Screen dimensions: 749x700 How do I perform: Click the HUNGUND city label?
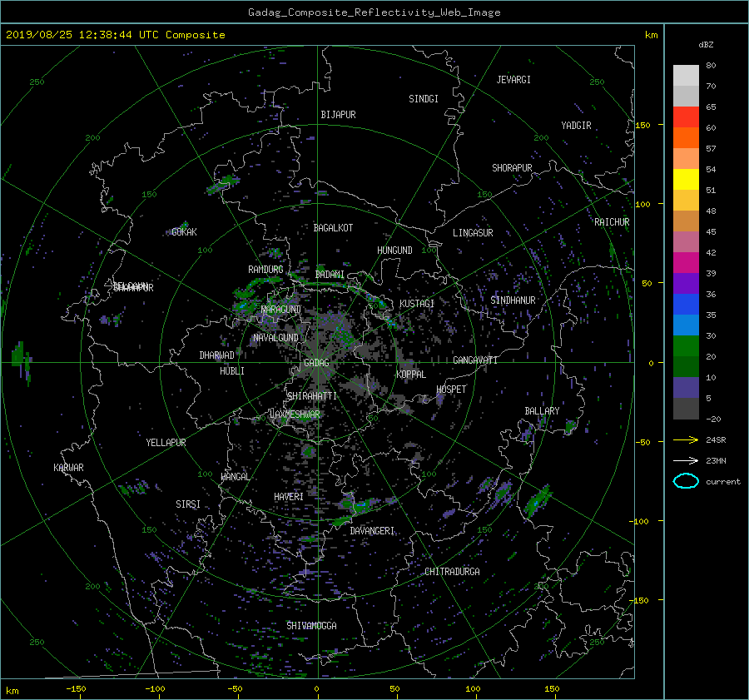(394, 251)
